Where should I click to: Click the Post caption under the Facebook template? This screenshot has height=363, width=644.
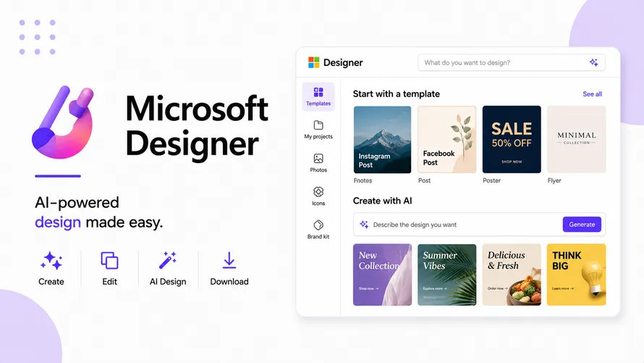tap(424, 180)
